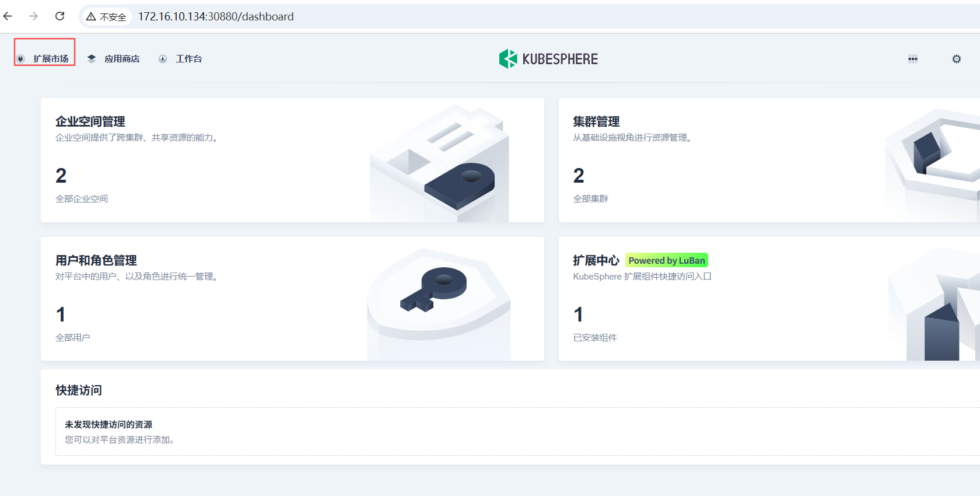Click the 全部集群 label
This screenshot has height=496, width=980.
(590, 199)
